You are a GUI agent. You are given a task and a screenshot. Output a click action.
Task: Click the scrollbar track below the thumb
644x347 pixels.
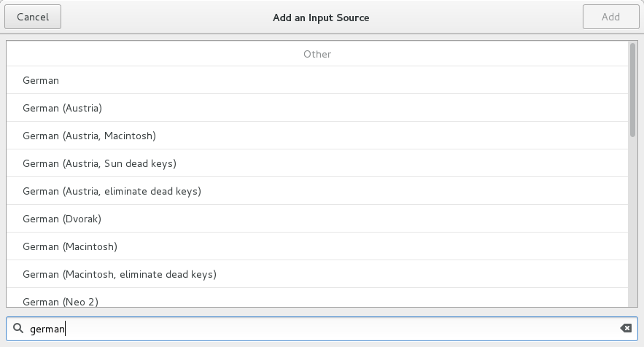pos(632,222)
